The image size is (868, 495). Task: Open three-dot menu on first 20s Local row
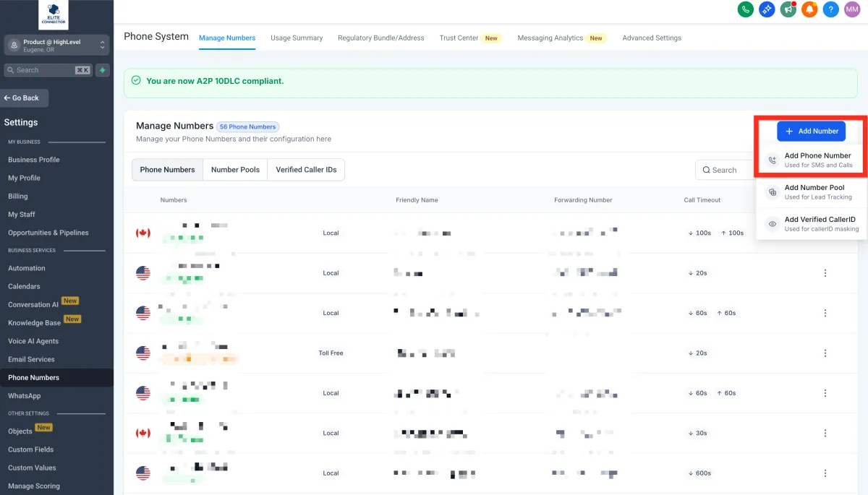(825, 273)
